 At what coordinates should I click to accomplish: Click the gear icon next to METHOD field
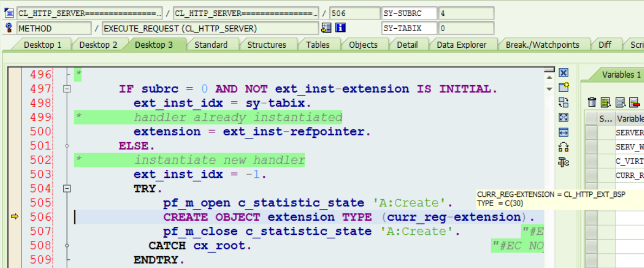click(x=9, y=28)
